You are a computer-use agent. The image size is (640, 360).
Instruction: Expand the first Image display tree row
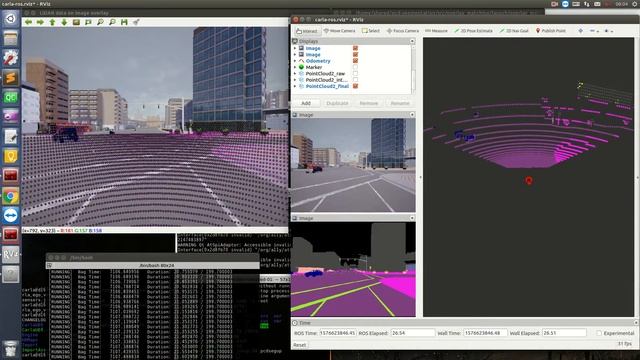tap(295, 48)
